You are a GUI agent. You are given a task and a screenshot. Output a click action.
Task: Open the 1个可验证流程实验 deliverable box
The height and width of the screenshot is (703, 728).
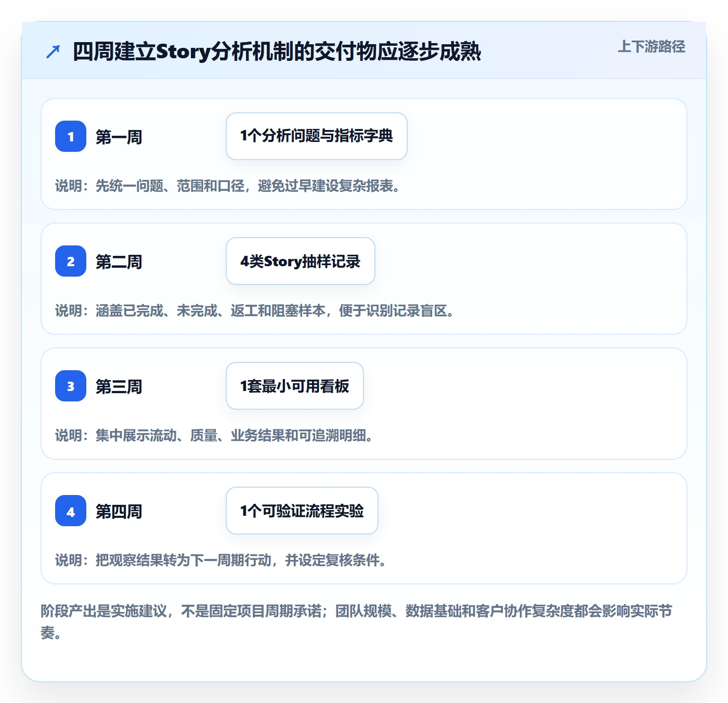point(302,511)
